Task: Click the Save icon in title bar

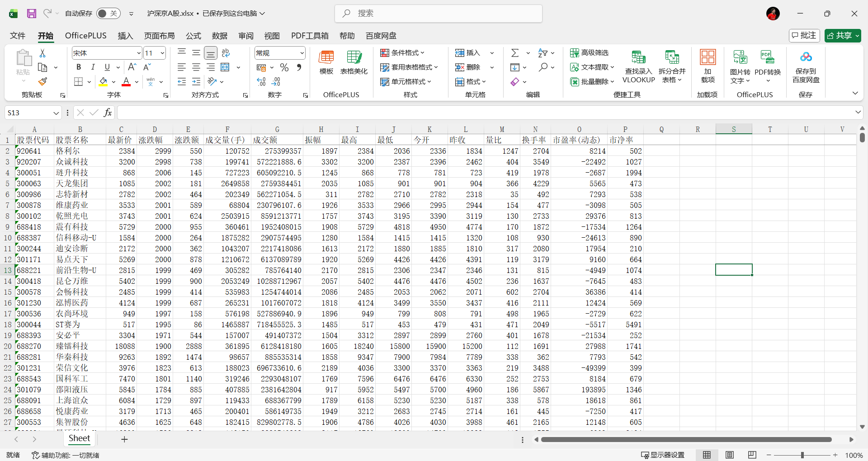Action: tap(31, 14)
